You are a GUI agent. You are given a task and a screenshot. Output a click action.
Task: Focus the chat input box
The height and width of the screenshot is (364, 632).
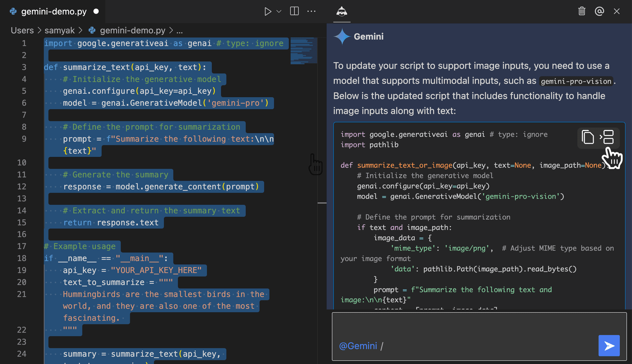(x=479, y=336)
